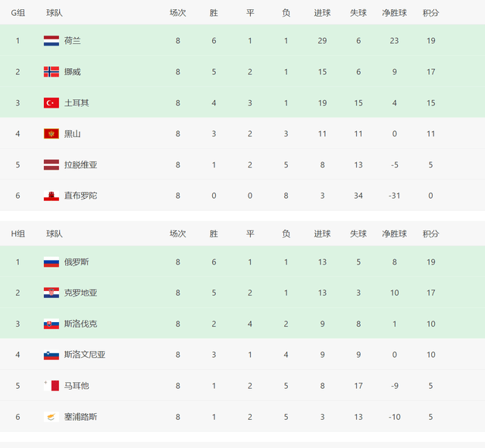485x448 pixels.
Task: Open team link 荷兰
Action: (73, 41)
